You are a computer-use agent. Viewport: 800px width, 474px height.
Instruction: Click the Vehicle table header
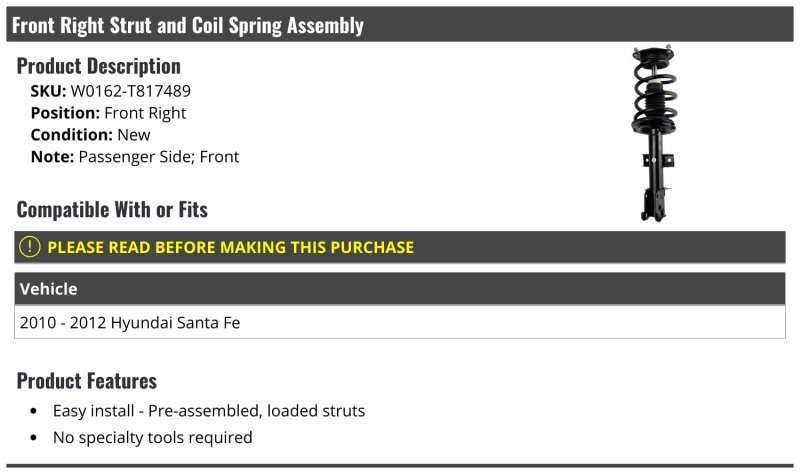click(x=399, y=289)
